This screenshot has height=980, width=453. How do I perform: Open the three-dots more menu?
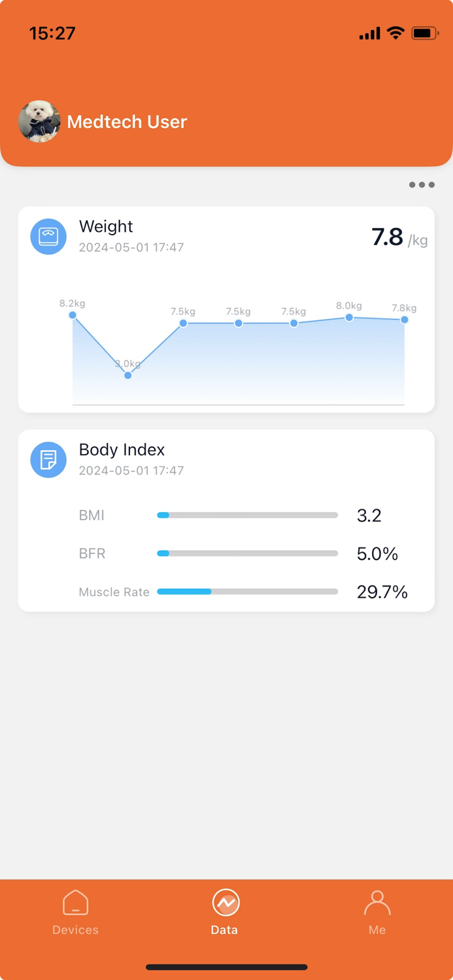click(x=422, y=185)
